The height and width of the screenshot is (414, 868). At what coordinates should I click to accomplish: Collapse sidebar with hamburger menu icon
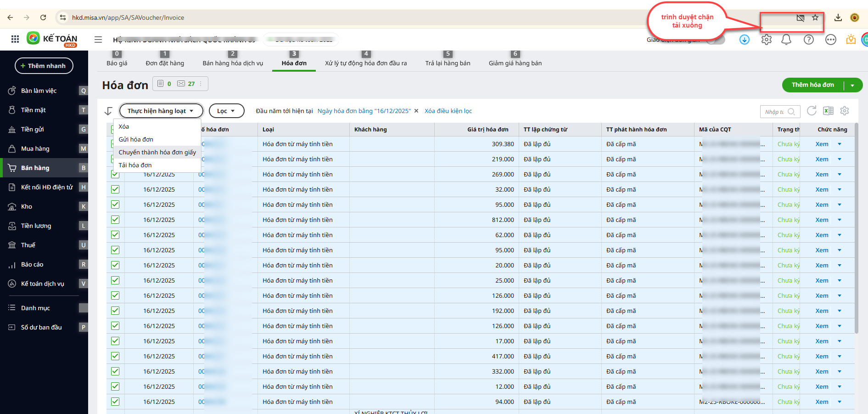[x=98, y=40]
